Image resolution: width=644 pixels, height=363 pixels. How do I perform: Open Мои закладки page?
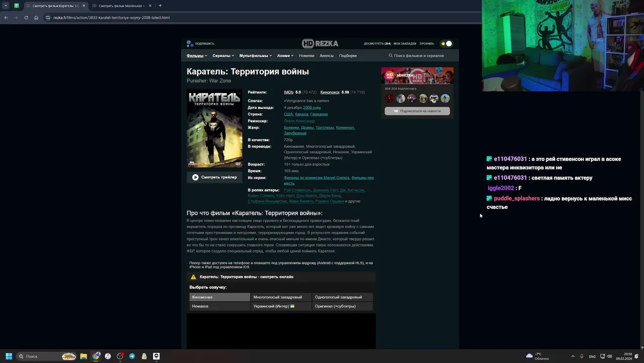coord(405,44)
